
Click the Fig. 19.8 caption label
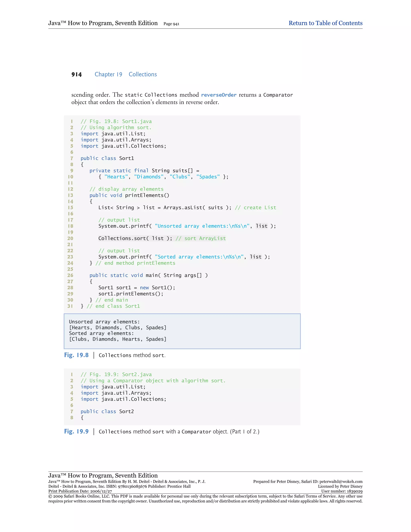coord(76,355)
